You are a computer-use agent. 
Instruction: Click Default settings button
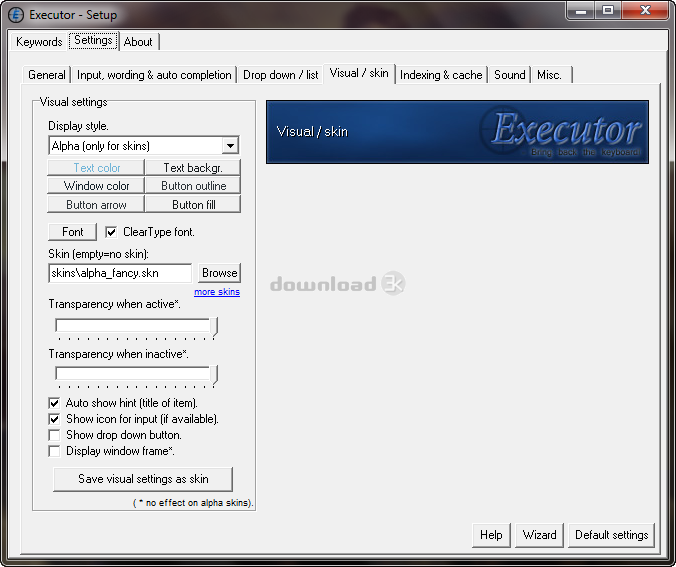click(611, 535)
